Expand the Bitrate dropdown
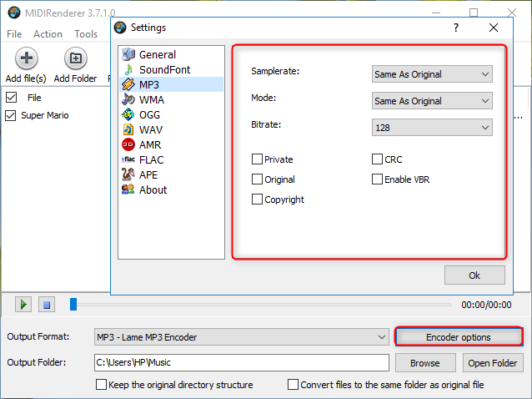Viewport: 532px width, 399px height. point(432,128)
